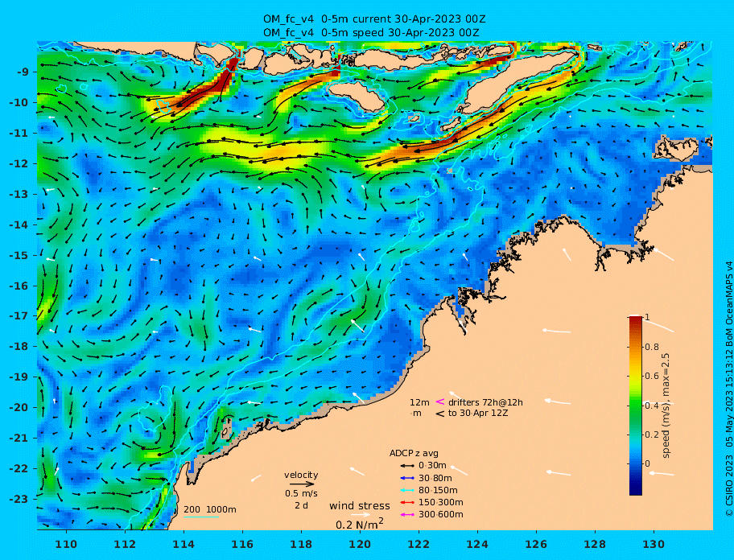734x560 pixels.
Task: Click the black 0-30m ADCP arrow symbol
Action: click(407, 466)
